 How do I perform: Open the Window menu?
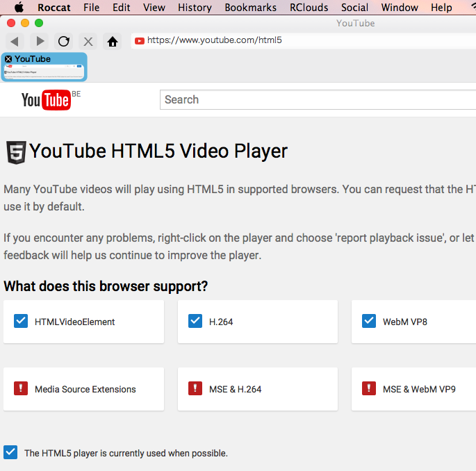400,7
